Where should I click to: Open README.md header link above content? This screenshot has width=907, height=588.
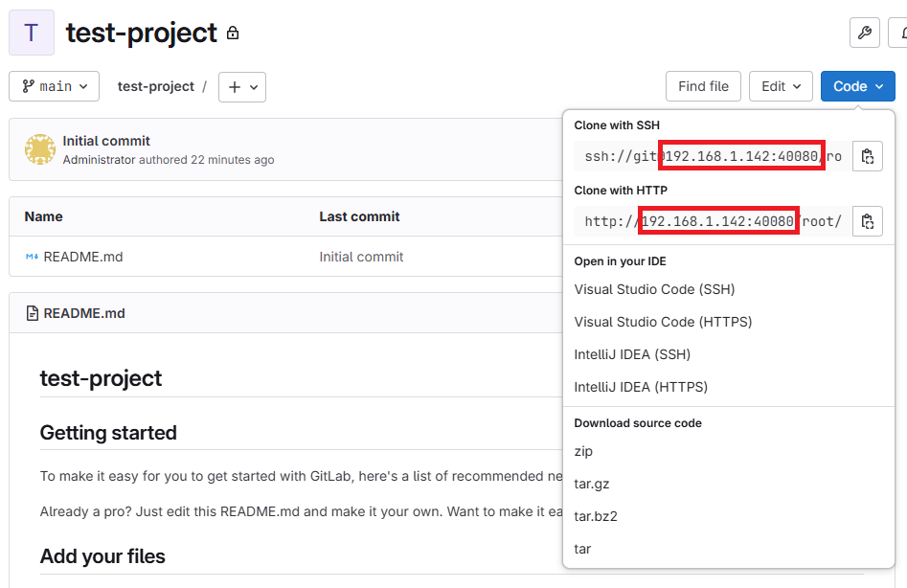point(84,313)
